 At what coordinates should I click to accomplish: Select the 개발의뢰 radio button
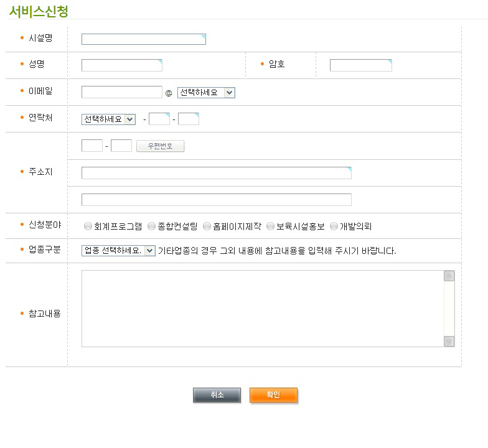tap(334, 226)
